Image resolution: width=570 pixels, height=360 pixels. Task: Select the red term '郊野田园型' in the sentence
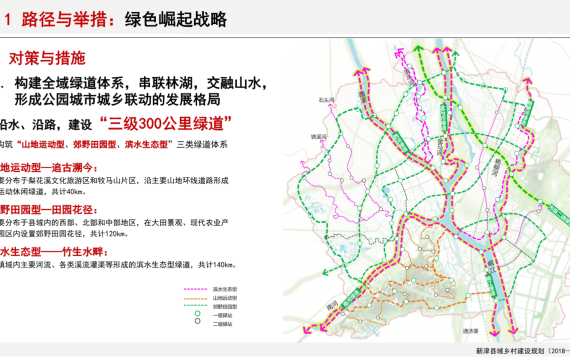94,145
